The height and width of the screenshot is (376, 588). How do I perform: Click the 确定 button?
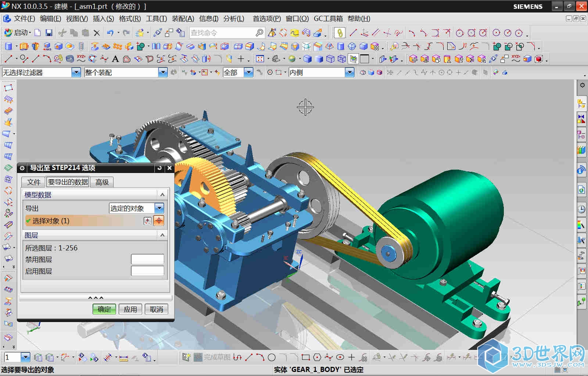point(104,309)
